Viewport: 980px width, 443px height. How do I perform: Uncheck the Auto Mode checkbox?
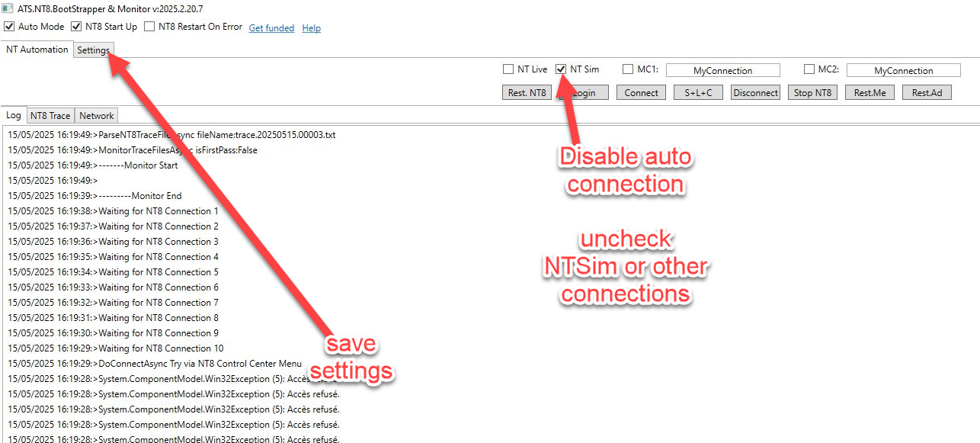click(9, 27)
